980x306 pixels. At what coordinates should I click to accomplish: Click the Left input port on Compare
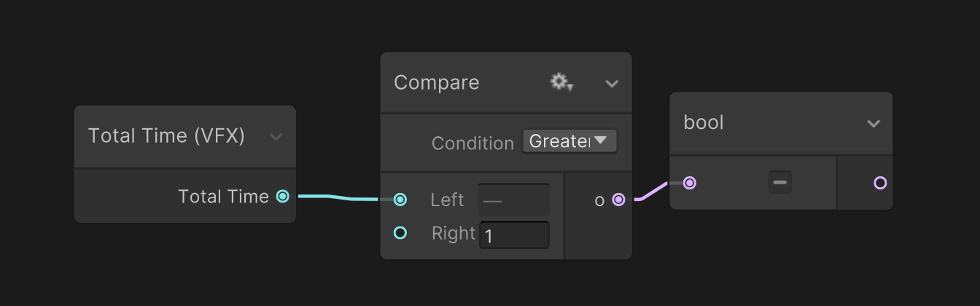coord(400,200)
